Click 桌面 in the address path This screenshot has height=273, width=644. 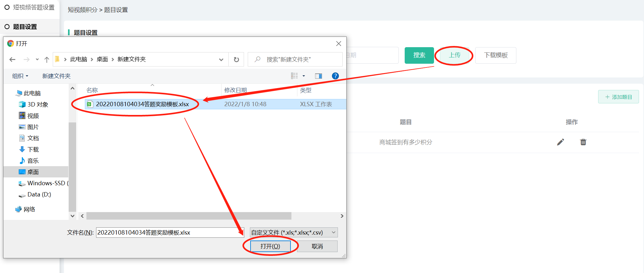102,59
